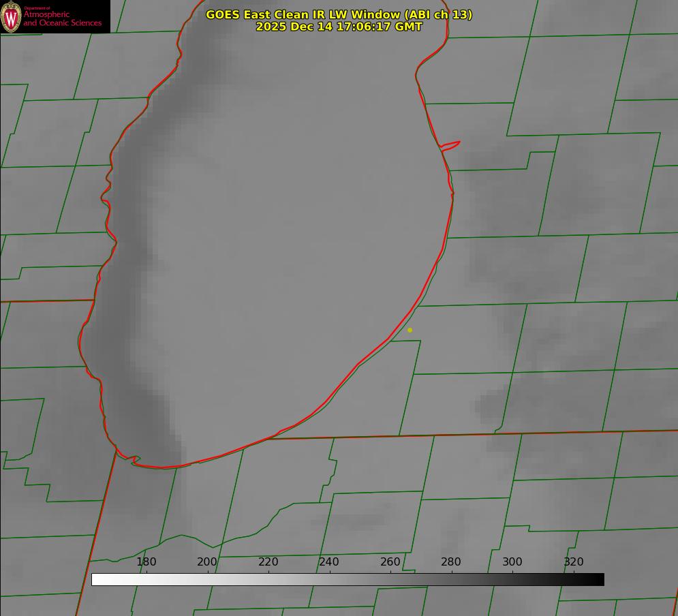Viewport: 678px width, 616px height.
Task: Click the Atmospheric and Oceanic Sciences text
Action: point(62,19)
